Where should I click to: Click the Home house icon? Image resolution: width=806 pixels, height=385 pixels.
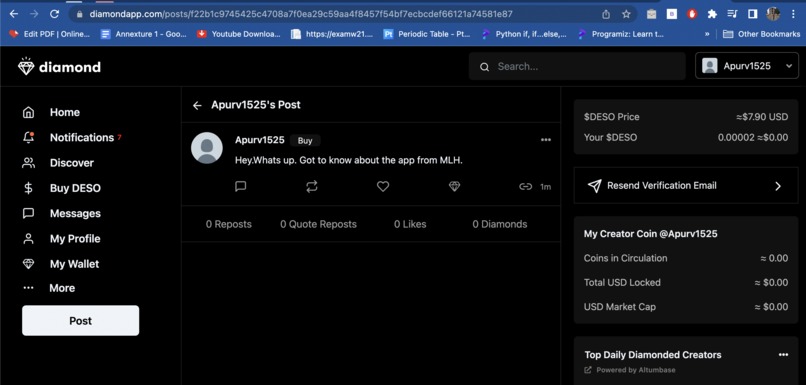29,112
